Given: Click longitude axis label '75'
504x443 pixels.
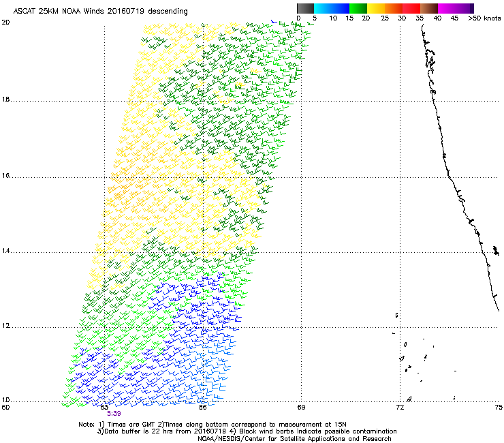Looking at the screenshot, I should [x=499, y=408].
